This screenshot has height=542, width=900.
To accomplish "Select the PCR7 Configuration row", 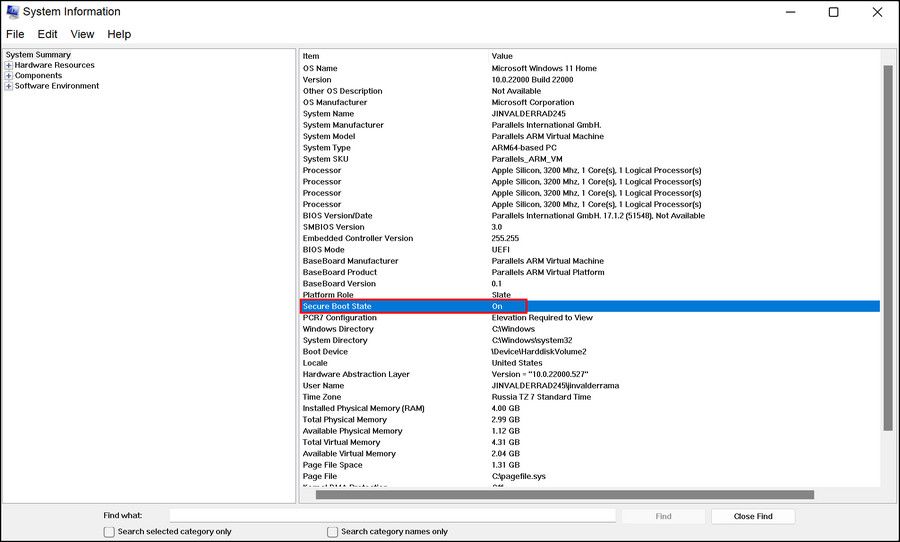I will point(590,318).
